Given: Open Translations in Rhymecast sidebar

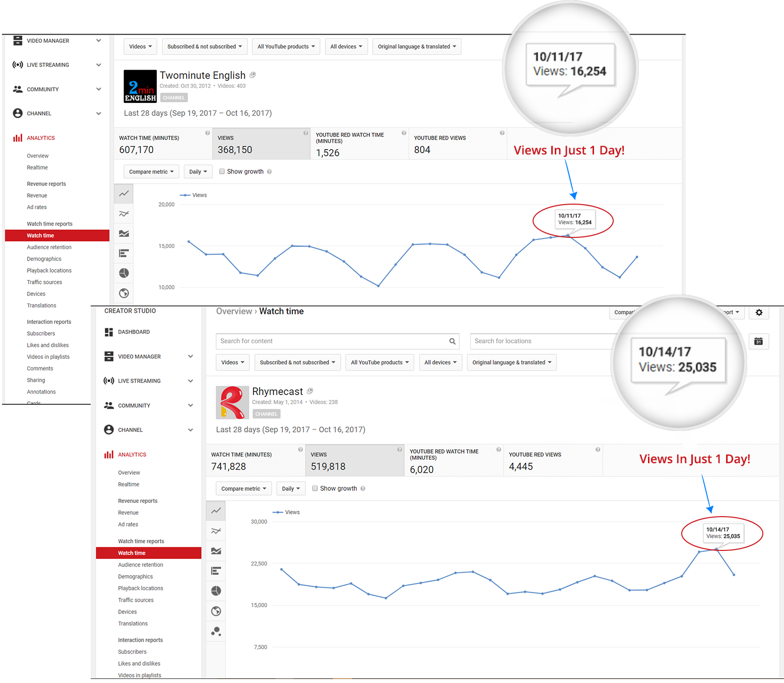Looking at the screenshot, I should pyautogui.click(x=133, y=624).
